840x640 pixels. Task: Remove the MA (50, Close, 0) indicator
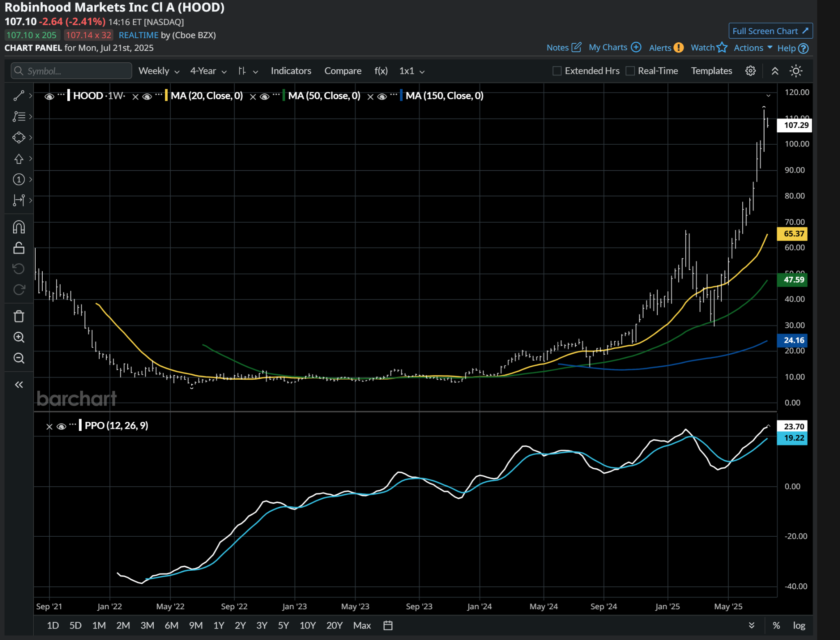tap(253, 97)
